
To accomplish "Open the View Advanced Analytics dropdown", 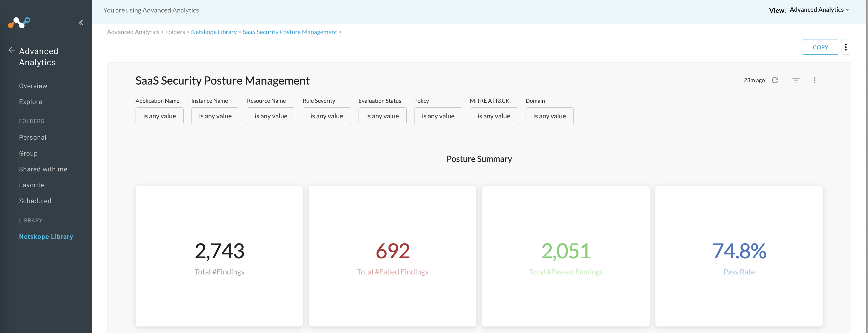I will click(819, 10).
